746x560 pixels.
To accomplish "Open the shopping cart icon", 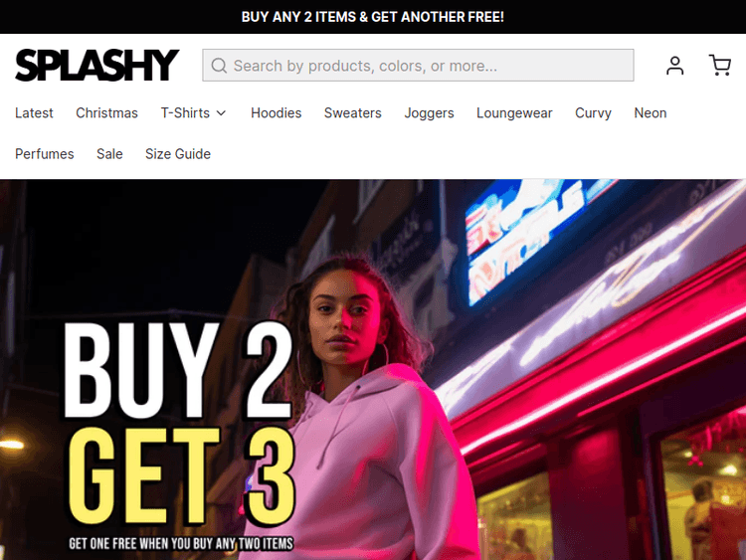I will (x=720, y=66).
